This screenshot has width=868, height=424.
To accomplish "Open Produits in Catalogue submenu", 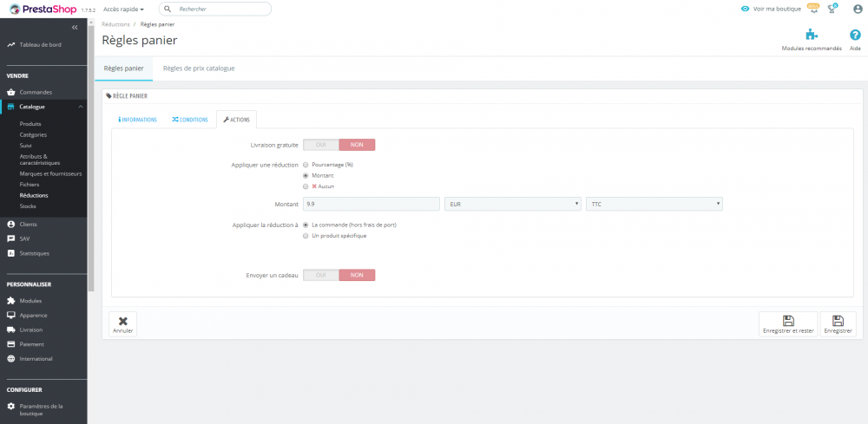I will point(30,124).
